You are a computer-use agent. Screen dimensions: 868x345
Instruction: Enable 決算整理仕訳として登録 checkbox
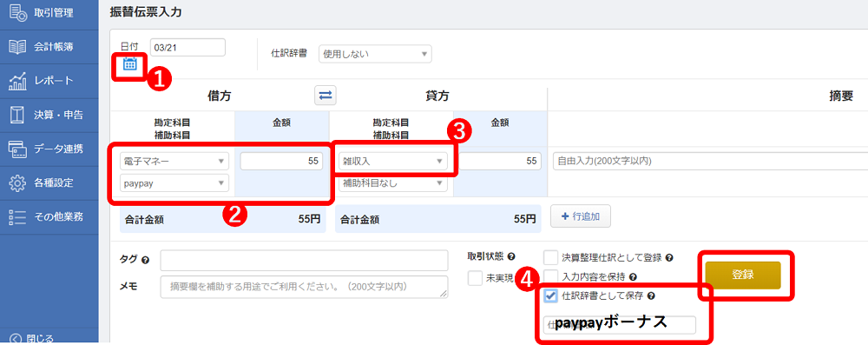coord(551,258)
